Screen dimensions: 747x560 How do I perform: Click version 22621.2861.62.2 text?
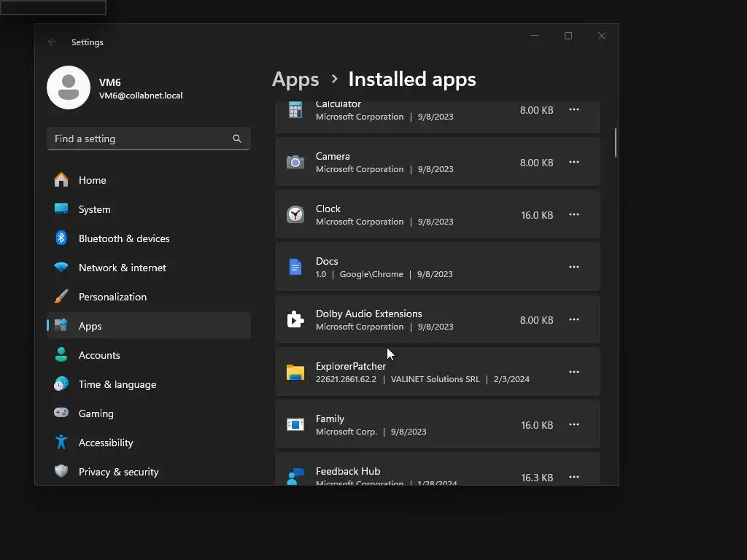(x=346, y=379)
